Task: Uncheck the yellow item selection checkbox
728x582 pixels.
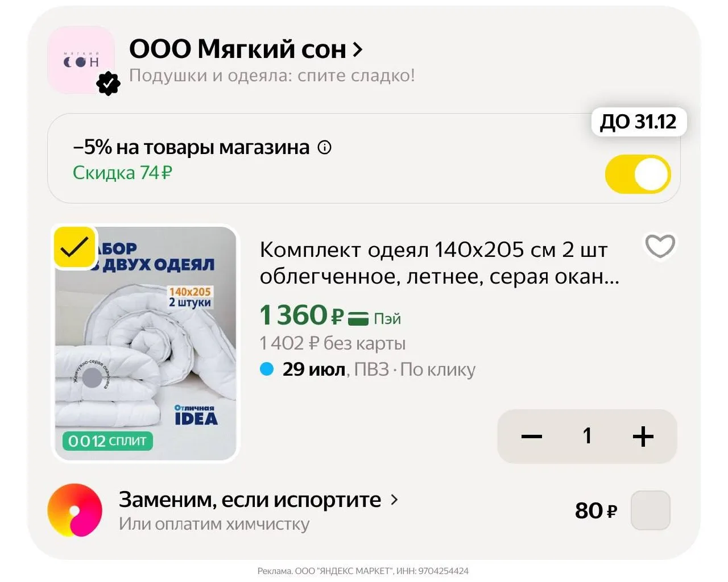Action: pos(75,247)
